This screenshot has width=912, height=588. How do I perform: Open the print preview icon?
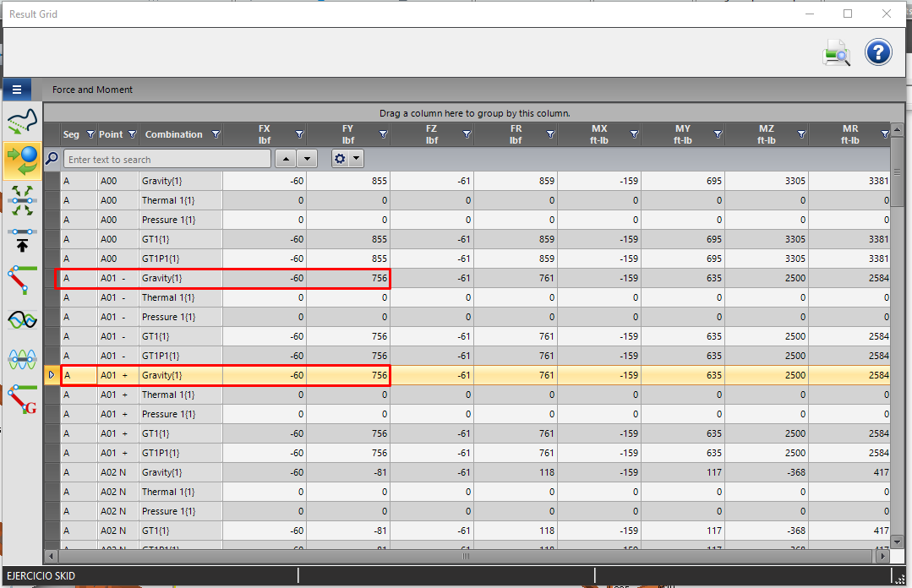(837, 53)
